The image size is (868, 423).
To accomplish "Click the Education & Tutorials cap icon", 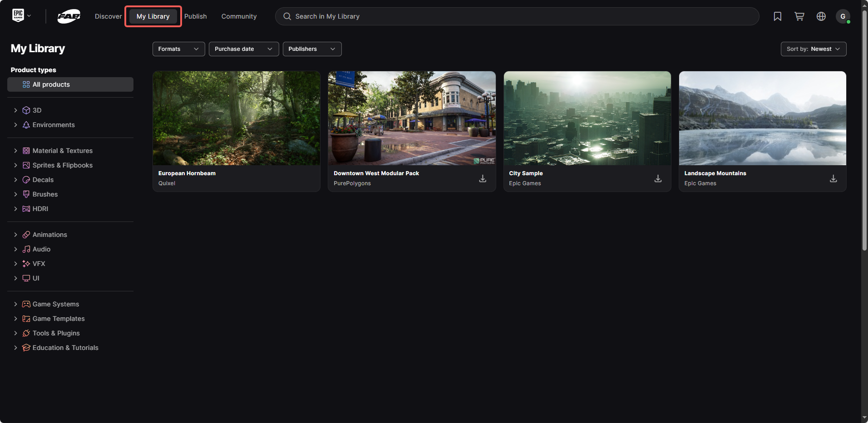I will click(x=26, y=348).
